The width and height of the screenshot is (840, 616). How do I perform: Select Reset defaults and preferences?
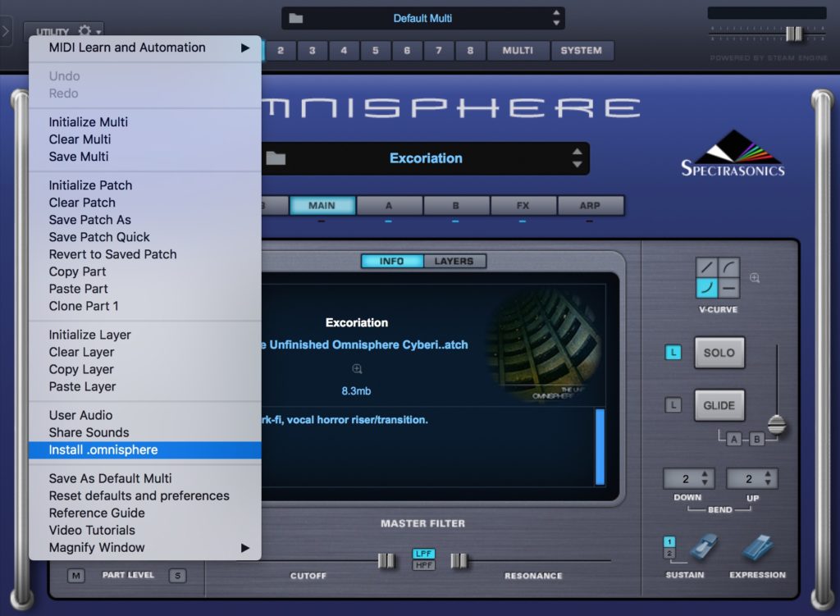(144, 495)
